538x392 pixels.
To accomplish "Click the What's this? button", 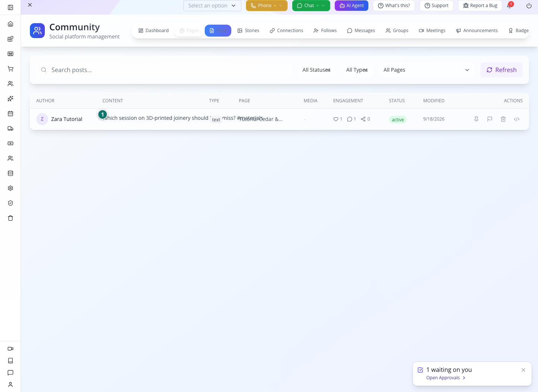I will 394,6.
